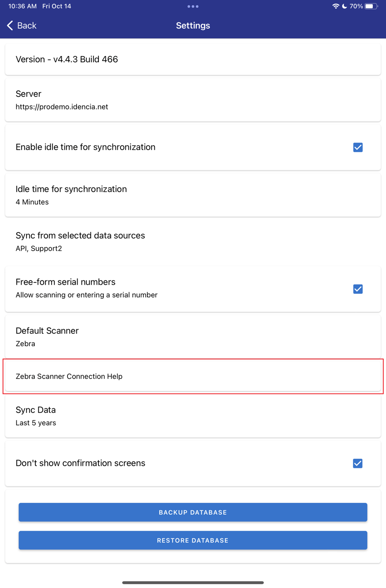
Task: Tap the Back chevron icon
Action: coord(10,26)
